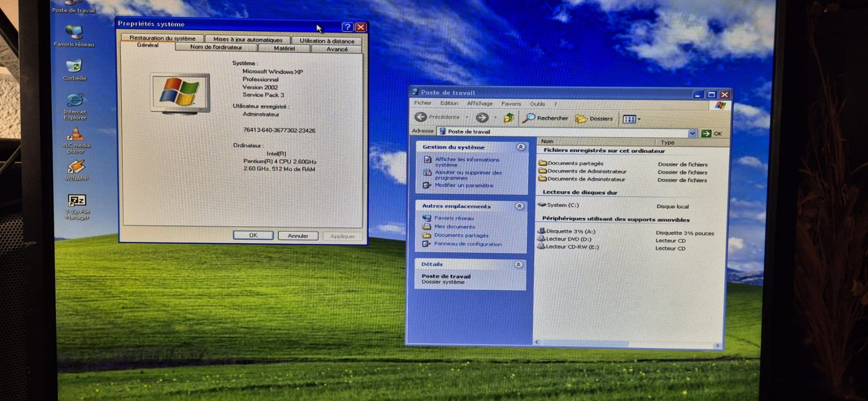Click the Windows flag logo in the Poste de travail window
The image size is (868, 401).
pyautogui.click(x=720, y=105)
